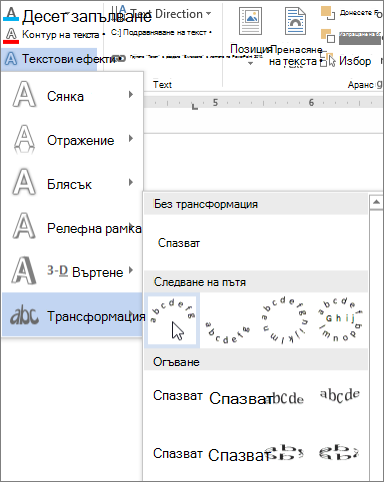Choose the button path transform with Ghij
The width and height of the screenshot is (384, 482).
340,320
